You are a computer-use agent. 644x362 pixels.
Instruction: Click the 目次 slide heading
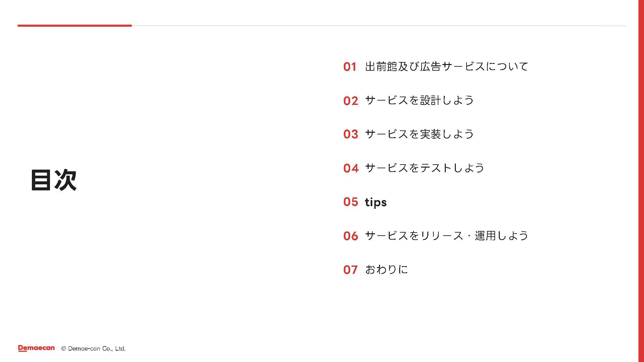[x=54, y=180]
